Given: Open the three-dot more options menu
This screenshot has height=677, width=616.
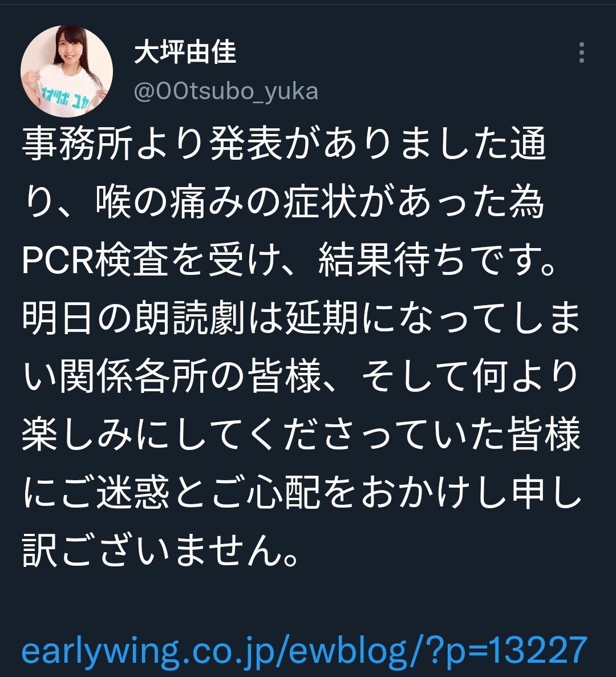Looking at the screenshot, I should (x=581, y=52).
